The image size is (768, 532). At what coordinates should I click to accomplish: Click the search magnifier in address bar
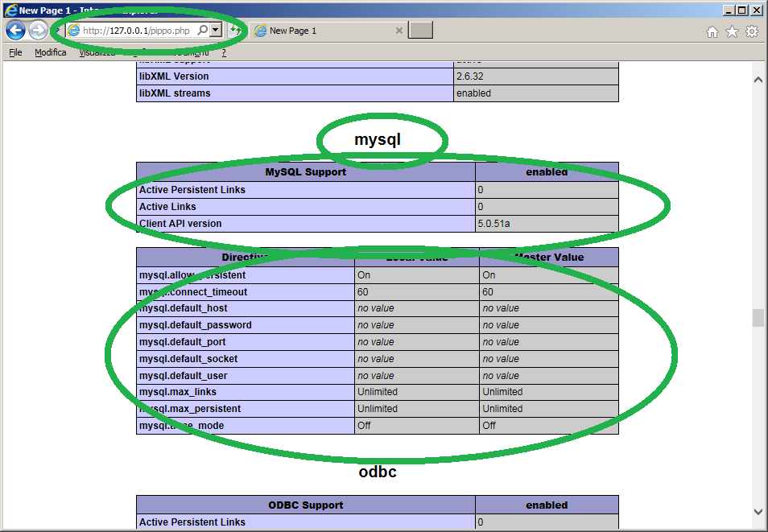tap(203, 31)
